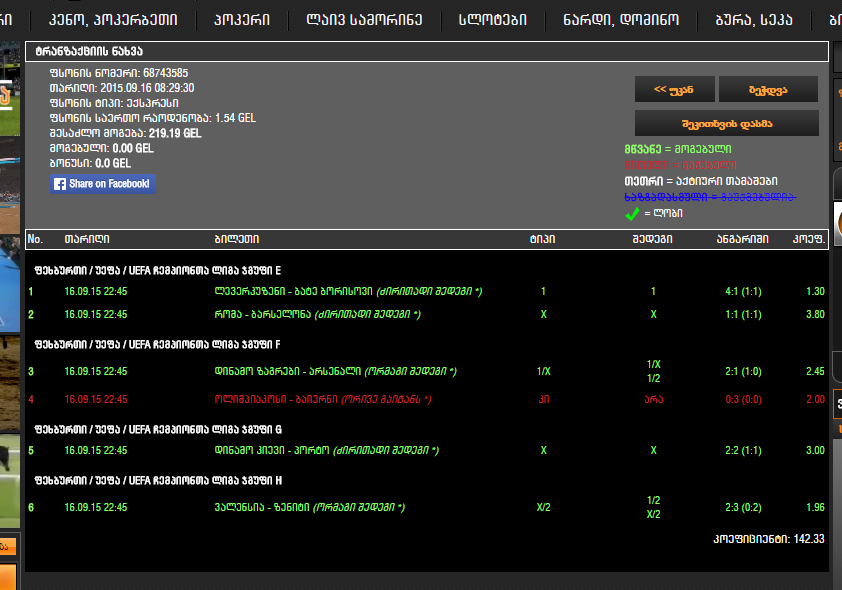Go to ლაივ სამორინე section
This screenshot has height=590, width=842.
pyautogui.click(x=364, y=19)
